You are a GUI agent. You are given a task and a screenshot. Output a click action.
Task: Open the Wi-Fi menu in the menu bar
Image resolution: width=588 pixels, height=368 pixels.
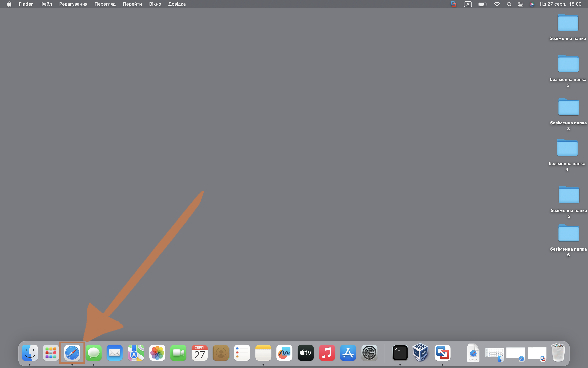pyautogui.click(x=497, y=4)
